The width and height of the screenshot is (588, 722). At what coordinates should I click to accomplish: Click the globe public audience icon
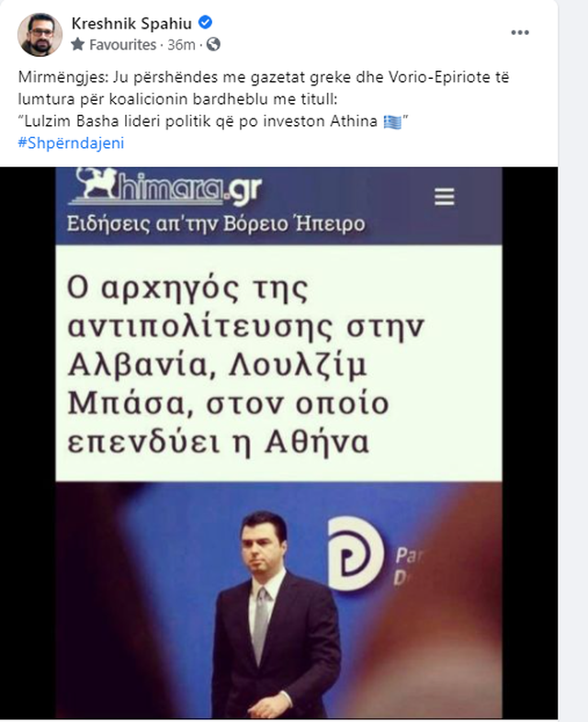pos(213,45)
